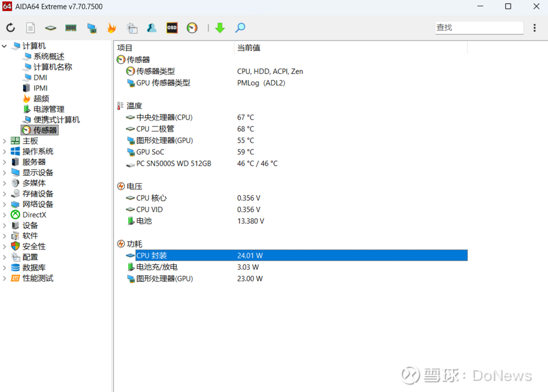
Task: Click the monitor diagnostics toolbar icon
Action: 92,28
